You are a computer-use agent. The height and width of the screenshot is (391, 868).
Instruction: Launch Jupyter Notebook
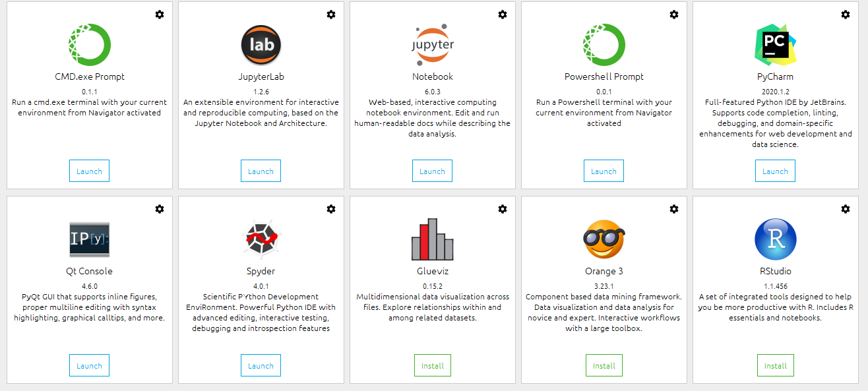click(x=432, y=171)
